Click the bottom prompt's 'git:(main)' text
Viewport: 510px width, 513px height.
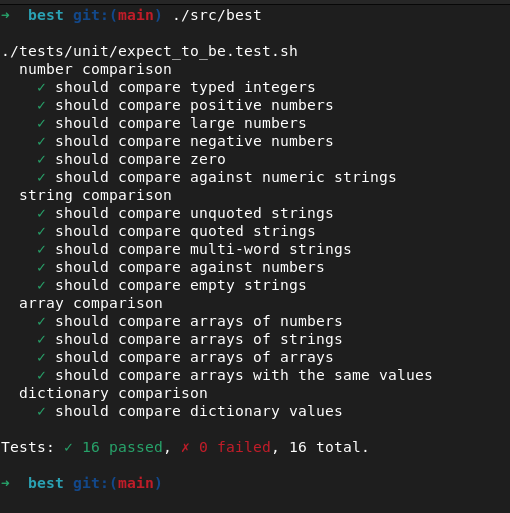tap(117, 483)
